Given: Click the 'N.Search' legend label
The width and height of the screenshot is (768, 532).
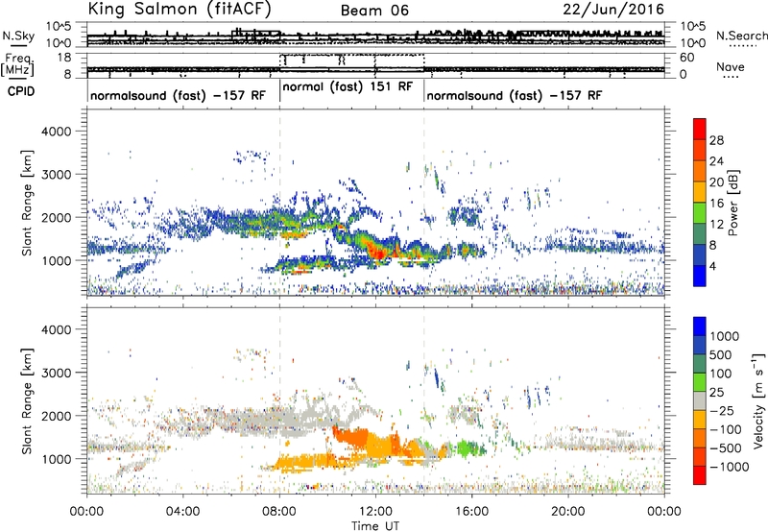Looking at the screenshot, I should tap(741, 36).
